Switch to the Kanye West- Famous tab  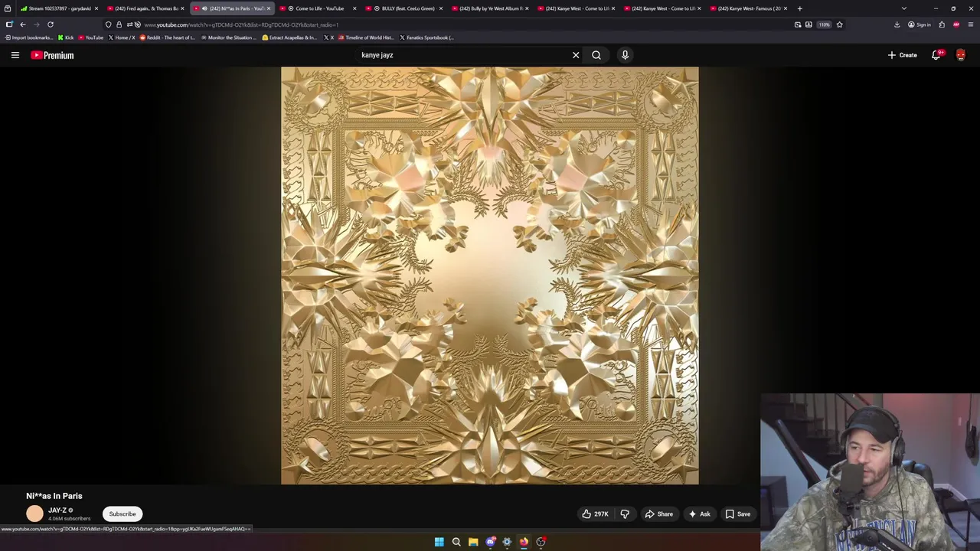point(749,8)
